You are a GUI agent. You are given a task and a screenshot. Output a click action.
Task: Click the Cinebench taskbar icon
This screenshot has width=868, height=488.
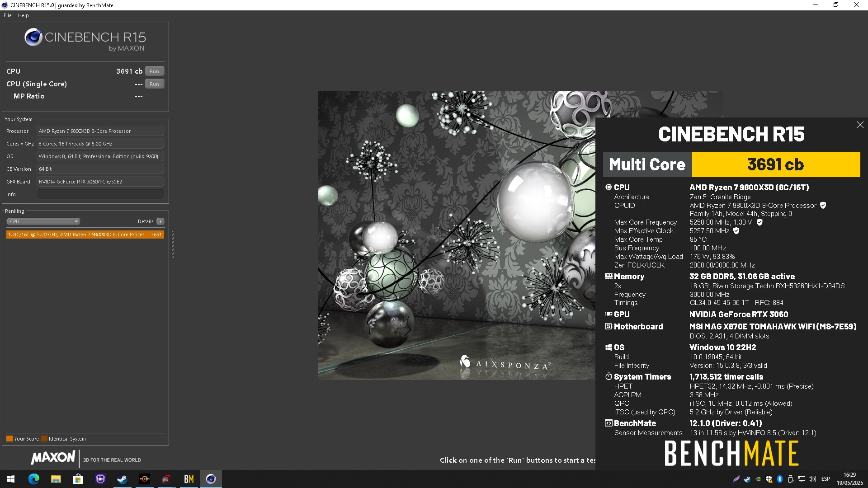[211, 479]
